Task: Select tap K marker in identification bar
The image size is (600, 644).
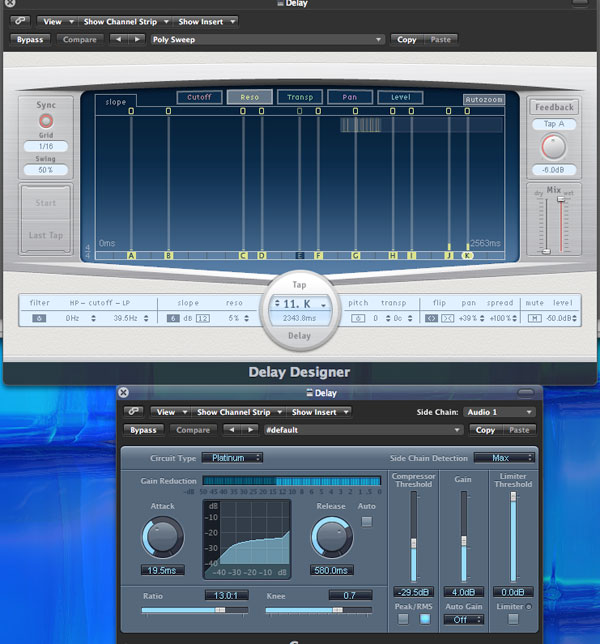Action: point(467,255)
